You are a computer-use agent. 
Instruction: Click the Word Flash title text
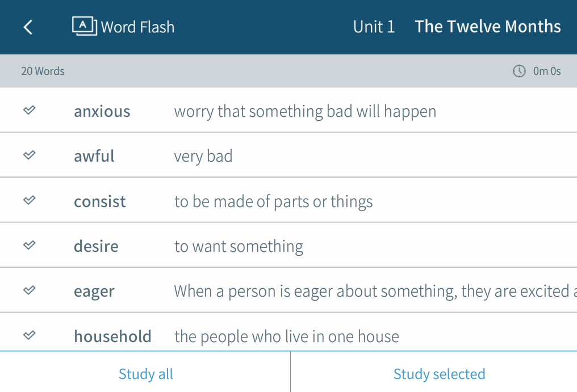[x=137, y=27]
